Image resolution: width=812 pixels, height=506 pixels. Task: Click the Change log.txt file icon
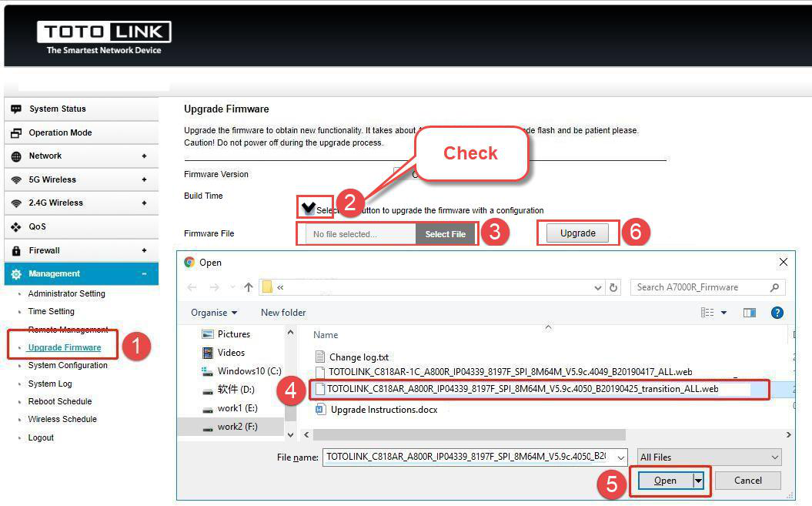tap(320, 357)
